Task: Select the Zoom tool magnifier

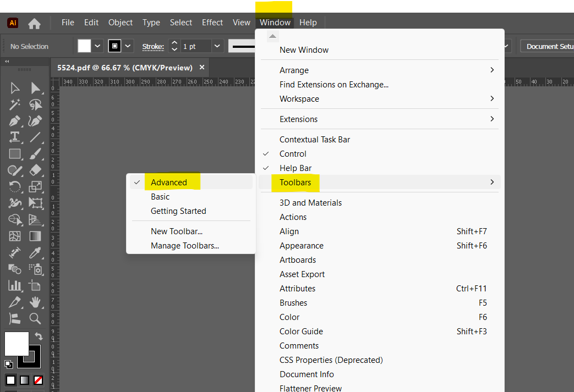Action: click(36, 318)
